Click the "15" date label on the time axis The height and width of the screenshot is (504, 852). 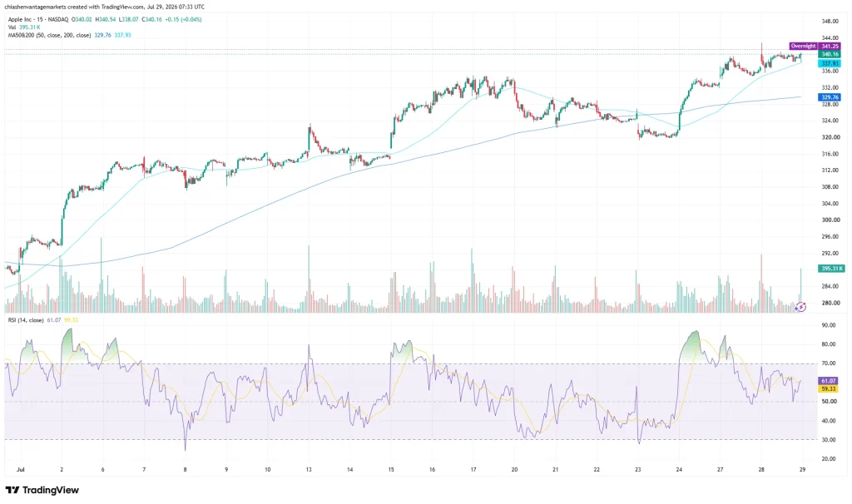tap(391, 469)
